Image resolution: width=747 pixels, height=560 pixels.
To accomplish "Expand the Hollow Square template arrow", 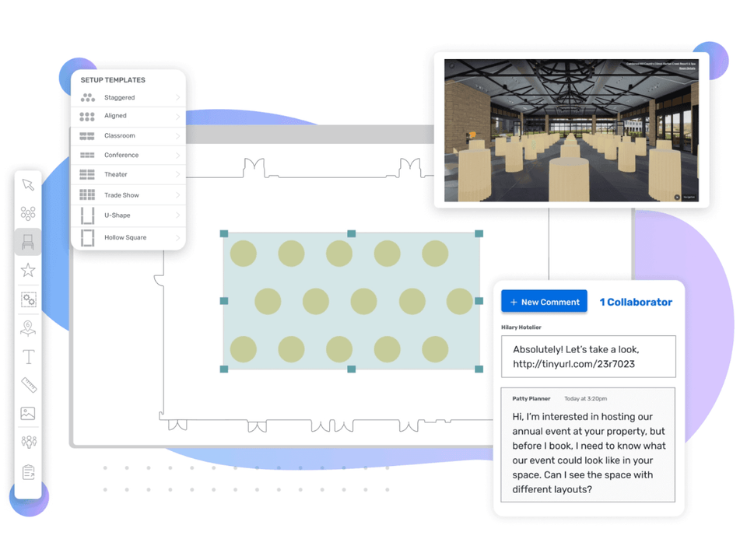I will (177, 237).
